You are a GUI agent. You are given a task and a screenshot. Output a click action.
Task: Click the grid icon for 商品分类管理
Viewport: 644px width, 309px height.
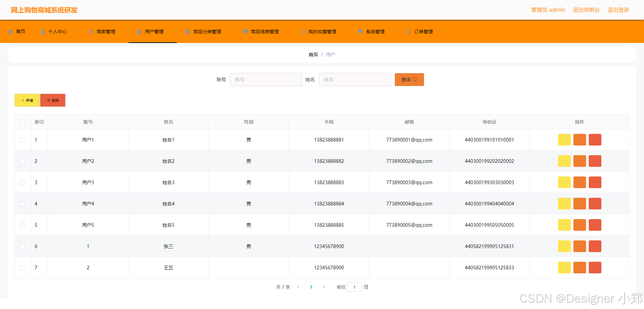point(188,32)
